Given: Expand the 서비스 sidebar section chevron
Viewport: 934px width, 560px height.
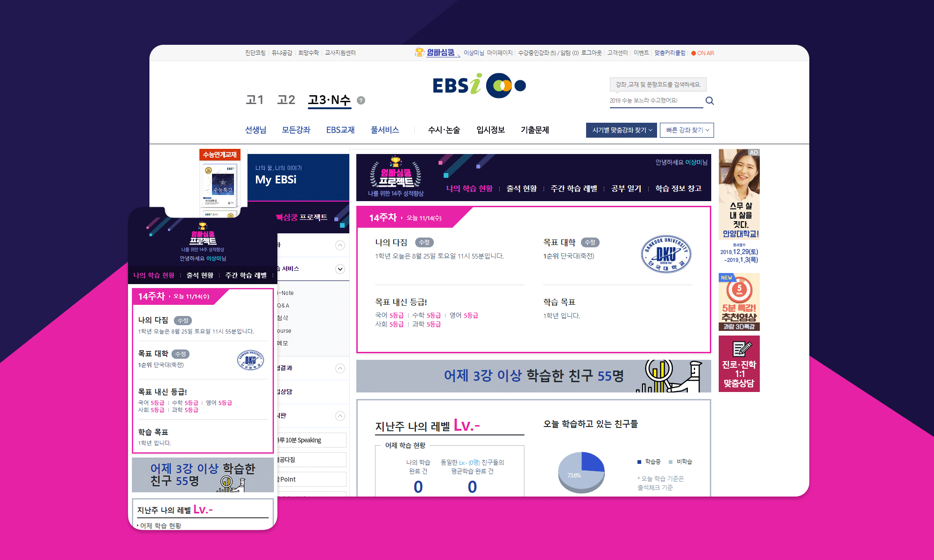Looking at the screenshot, I should [x=340, y=269].
